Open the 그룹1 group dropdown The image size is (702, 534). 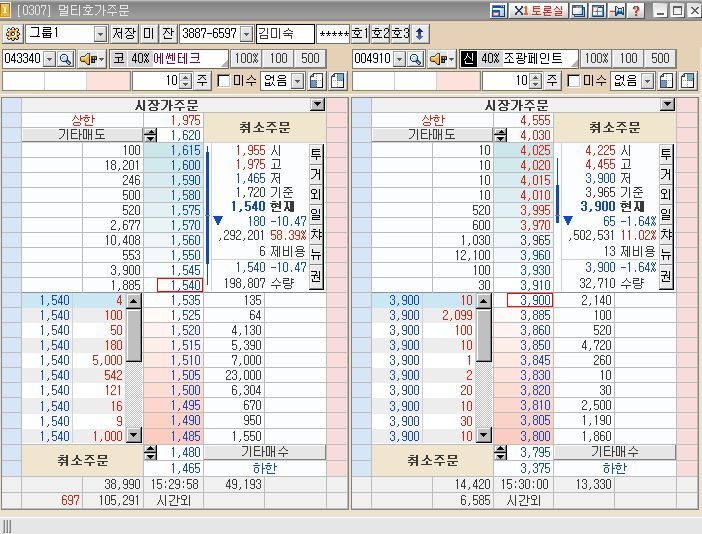(x=99, y=33)
